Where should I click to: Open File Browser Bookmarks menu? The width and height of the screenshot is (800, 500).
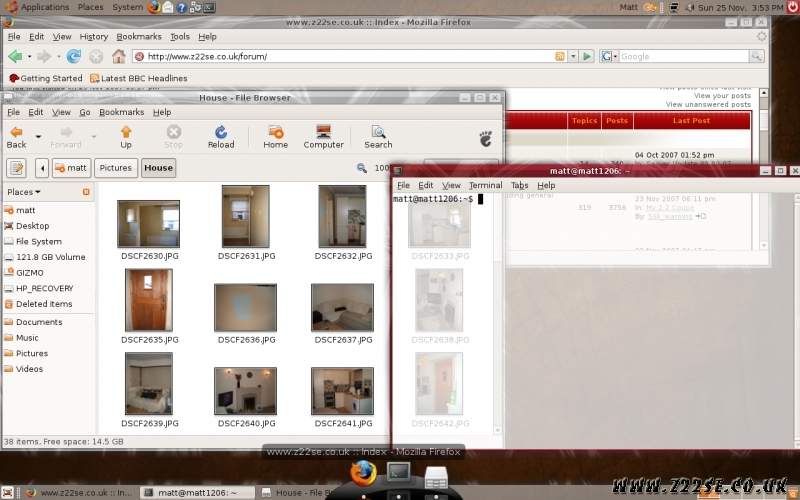coord(121,112)
